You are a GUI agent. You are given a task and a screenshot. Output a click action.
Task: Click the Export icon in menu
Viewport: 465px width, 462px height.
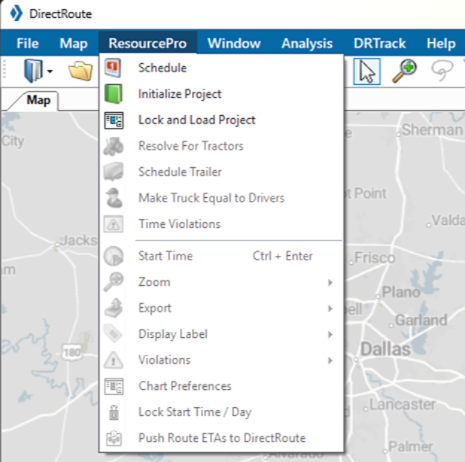pos(113,308)
